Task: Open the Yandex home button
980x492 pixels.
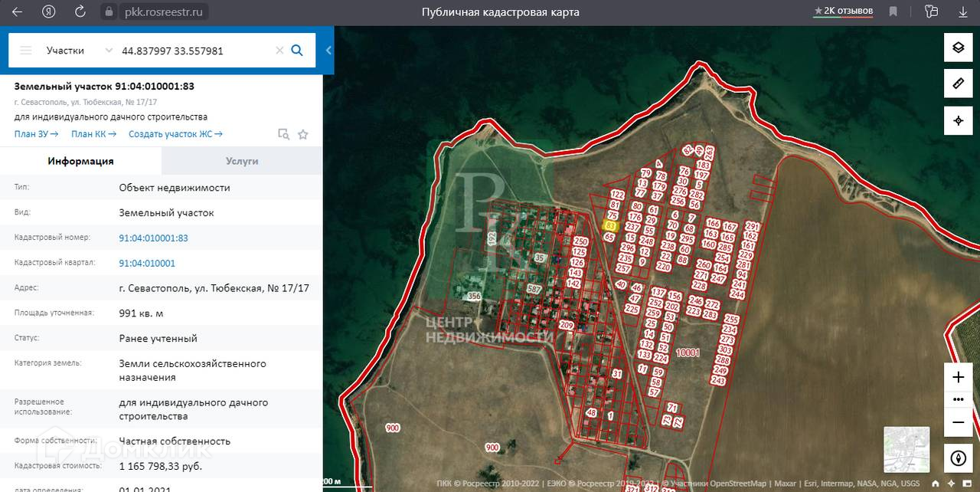Action: pyautogui.click(x=49, y=12)
